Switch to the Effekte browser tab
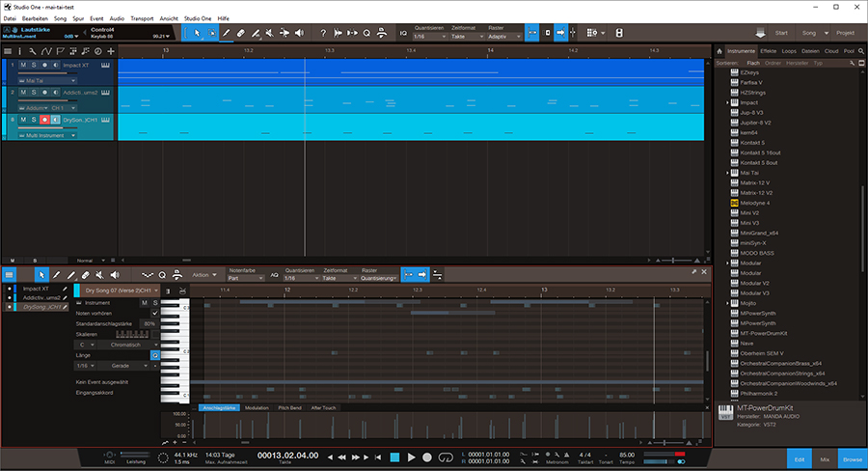Image resolution: width=868 pixels, height=471 pixels. (x=768, y=51)
